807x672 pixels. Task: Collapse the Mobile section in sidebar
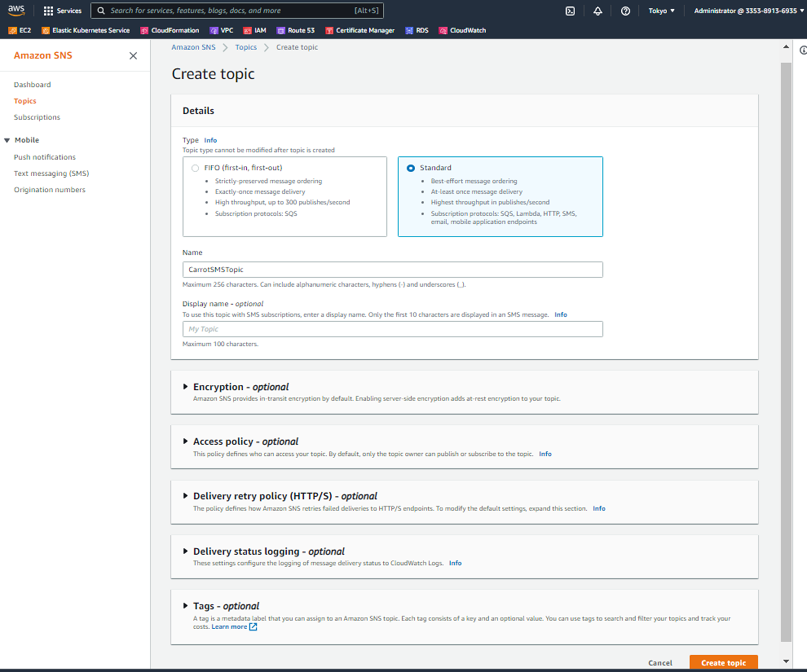pyautogui.click(x=7, y=140)
